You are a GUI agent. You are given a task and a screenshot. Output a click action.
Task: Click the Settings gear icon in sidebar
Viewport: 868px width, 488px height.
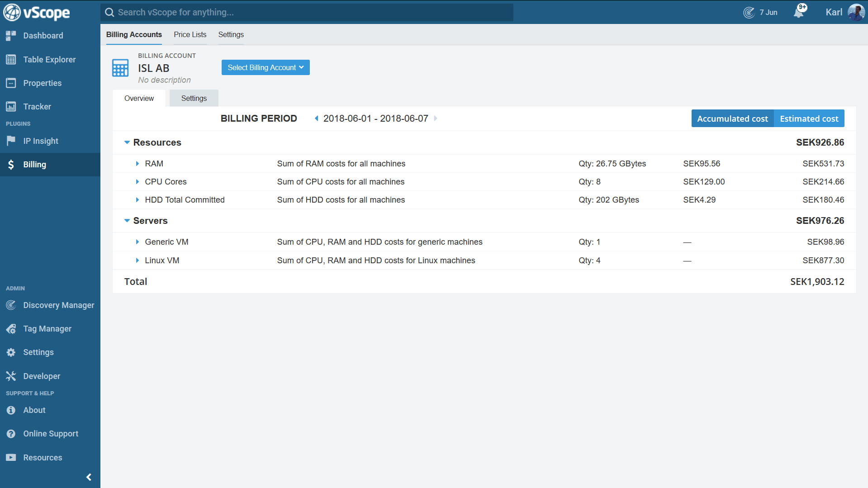(11, 352)
